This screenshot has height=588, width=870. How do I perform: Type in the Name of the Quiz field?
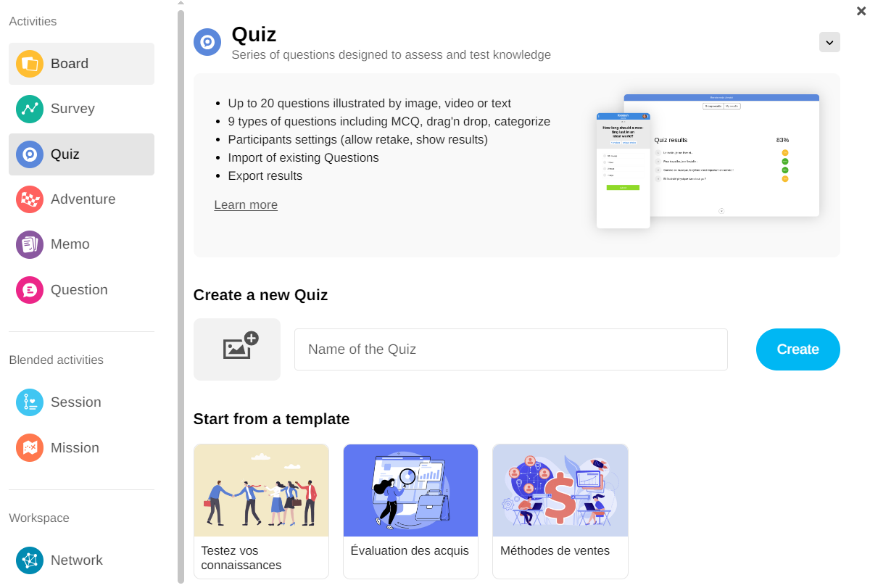tap(510, 349)
